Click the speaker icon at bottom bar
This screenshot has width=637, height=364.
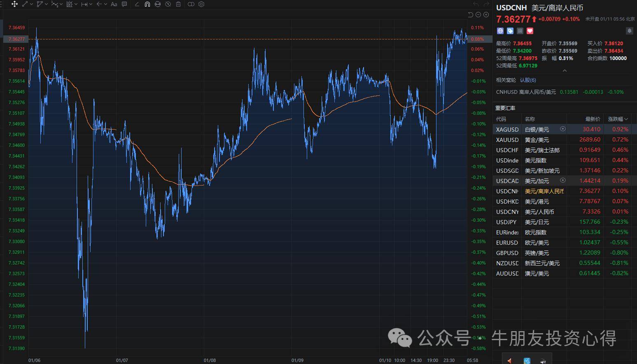[509, 361]
